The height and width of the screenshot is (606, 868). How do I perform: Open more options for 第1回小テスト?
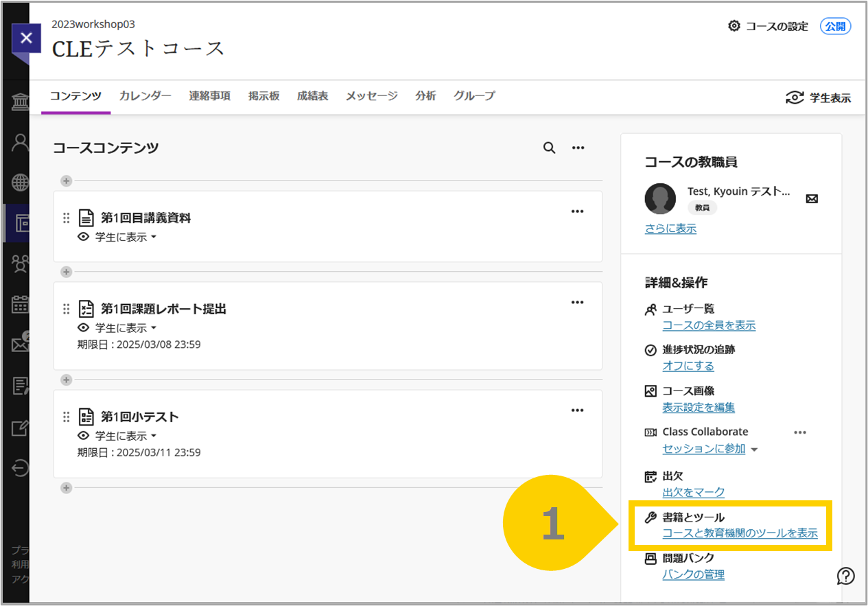pyautogui.click(x=578, y=410)
